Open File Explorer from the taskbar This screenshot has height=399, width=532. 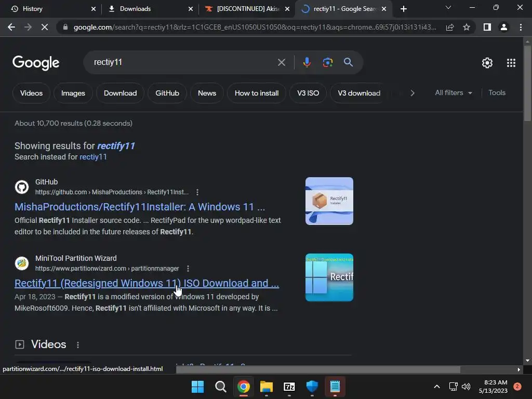coord(267,387)
